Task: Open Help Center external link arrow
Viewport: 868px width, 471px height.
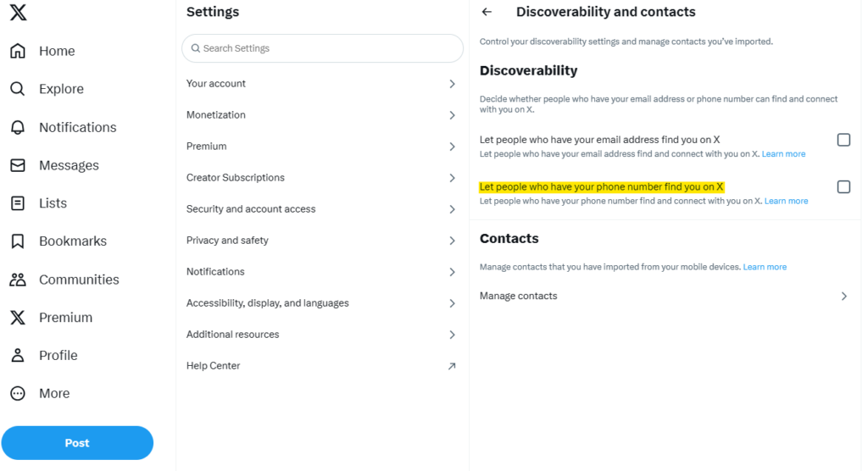Action: (452, 366)
